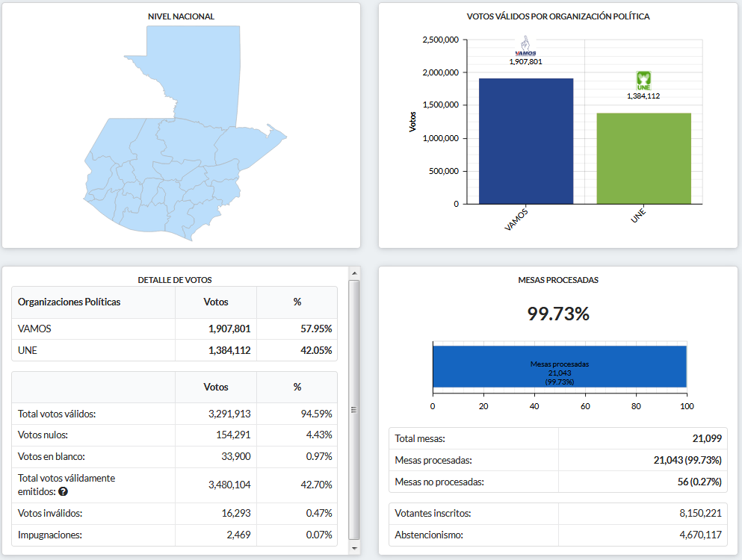Click the 99.73% heading in Mesas Procesadas
The width and height of the screenshot is (742, 560).
click(558, 314)
